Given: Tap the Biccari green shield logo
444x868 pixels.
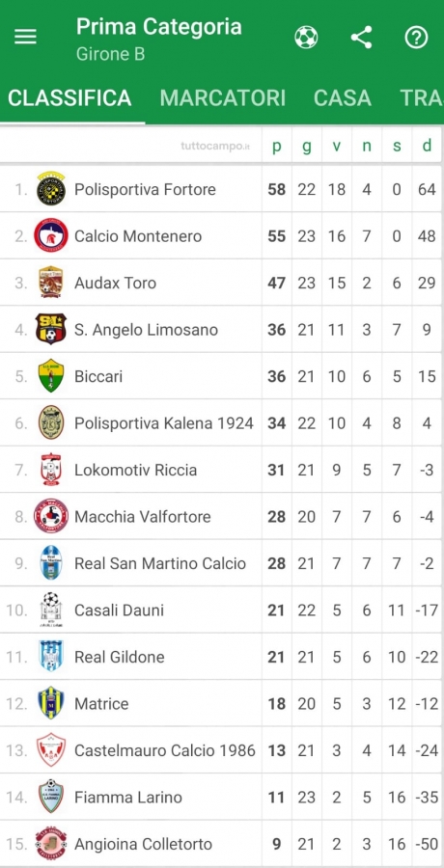Looking at the screenshot, I should pos(51,376).
